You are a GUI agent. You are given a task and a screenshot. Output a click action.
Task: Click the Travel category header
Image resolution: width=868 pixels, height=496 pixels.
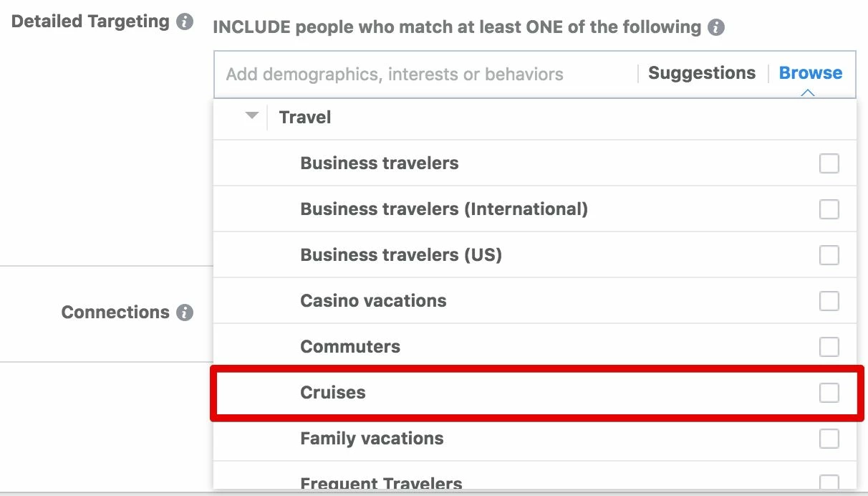click(x=305, y=118)
